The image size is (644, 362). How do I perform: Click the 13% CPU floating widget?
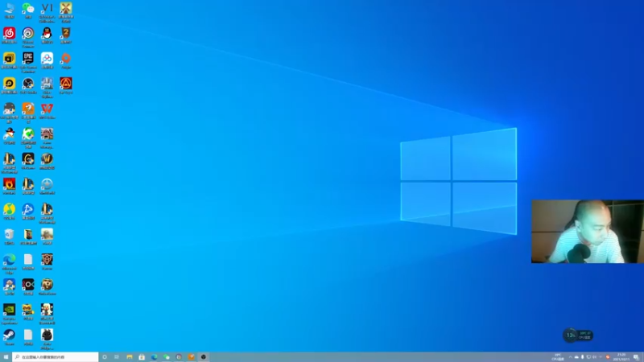[577, 335]
